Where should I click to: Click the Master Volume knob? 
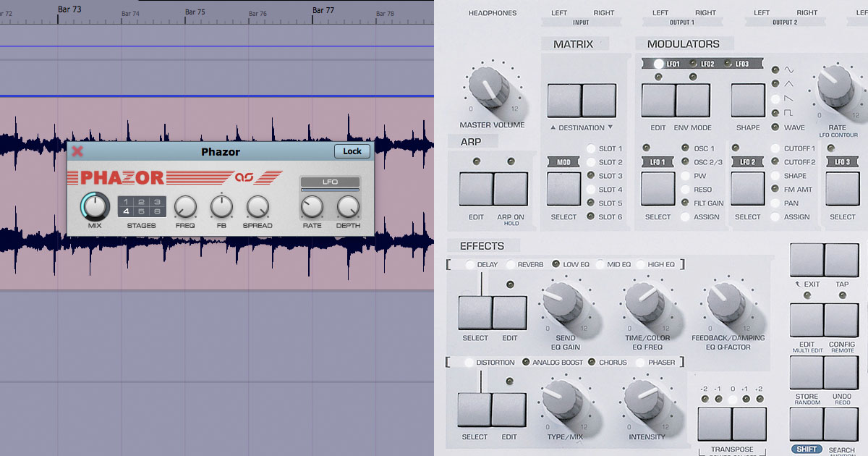pos(491,90)
